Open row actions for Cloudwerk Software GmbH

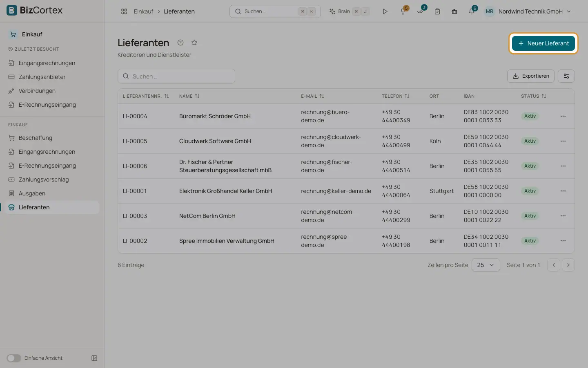[x=563, y=141]
